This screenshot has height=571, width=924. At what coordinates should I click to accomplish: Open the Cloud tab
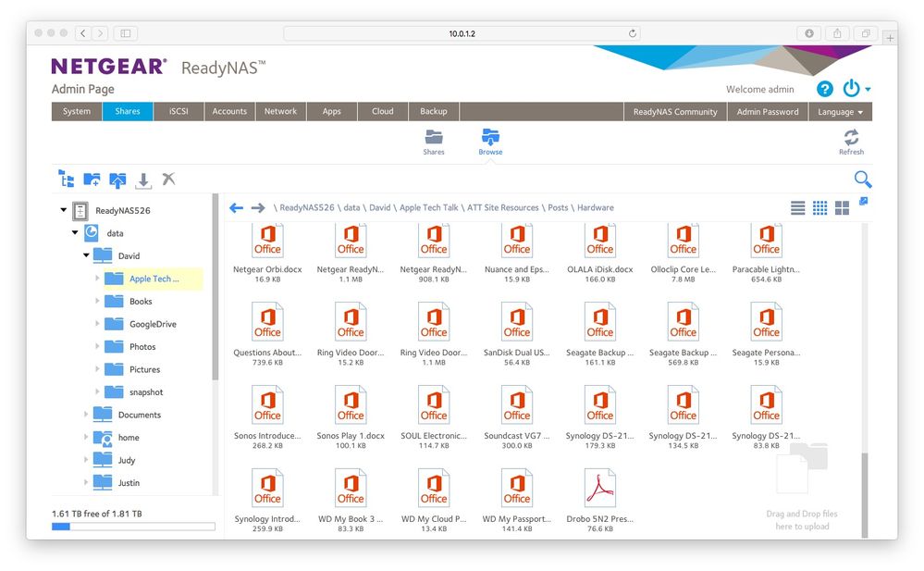pos(382,111)
